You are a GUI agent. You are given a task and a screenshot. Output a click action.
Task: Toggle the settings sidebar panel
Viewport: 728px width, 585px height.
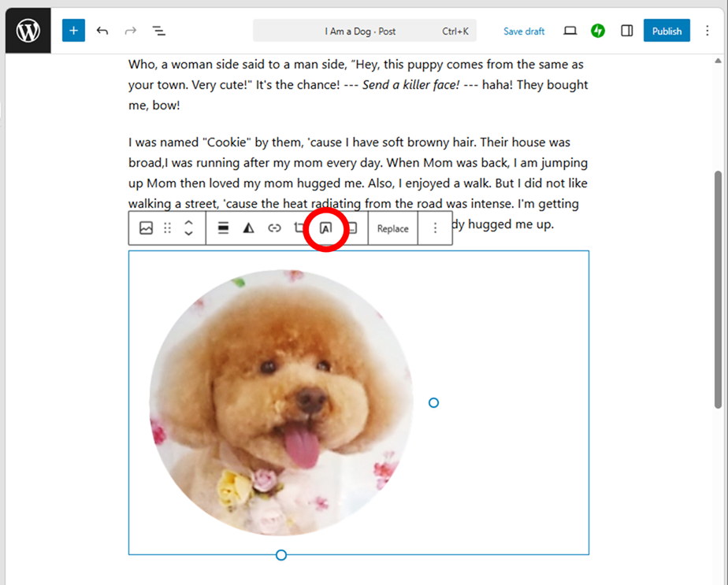pyautogui.click(x=627, y=31)
